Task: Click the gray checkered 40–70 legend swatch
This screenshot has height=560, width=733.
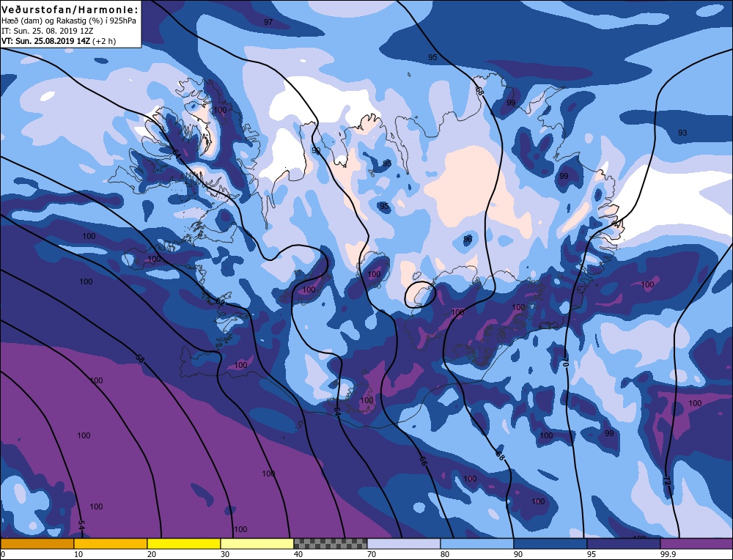Action: click(331, 543)
